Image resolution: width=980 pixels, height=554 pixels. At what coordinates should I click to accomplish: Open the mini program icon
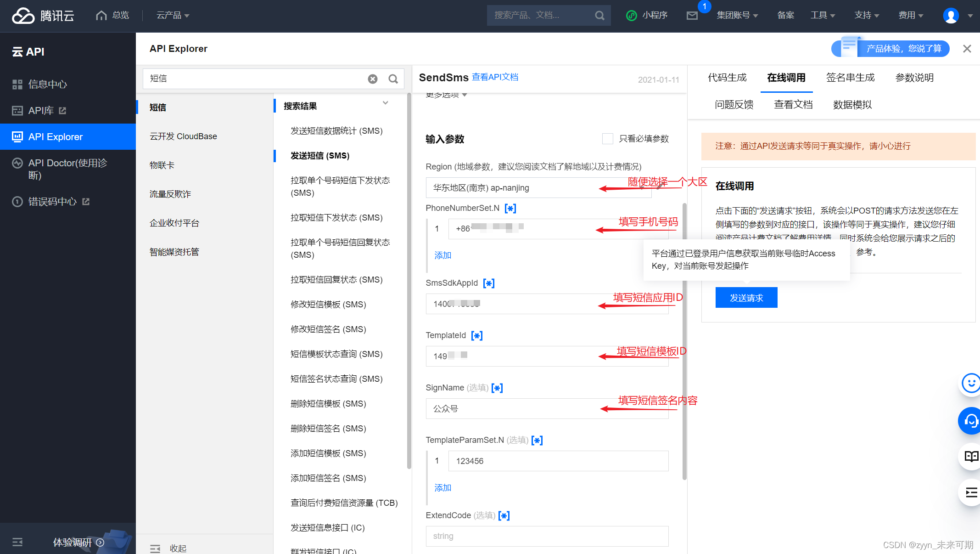[632, 16]
